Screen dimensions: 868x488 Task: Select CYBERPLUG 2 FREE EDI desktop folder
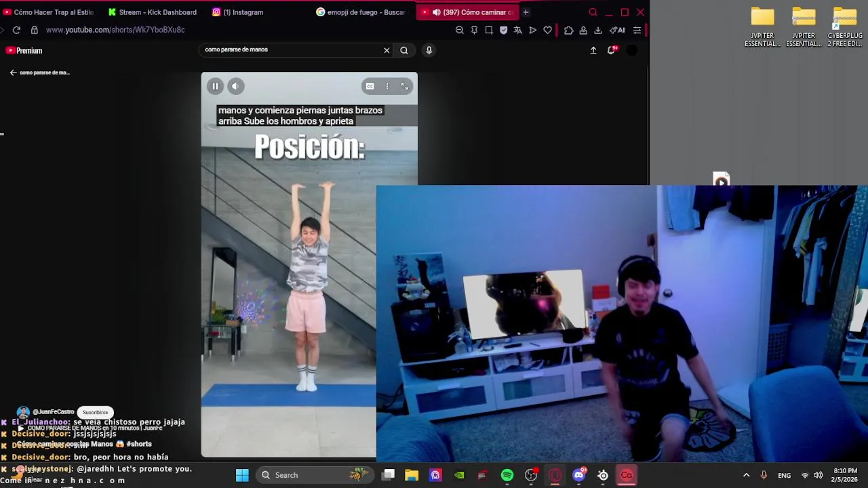[845, 27]
